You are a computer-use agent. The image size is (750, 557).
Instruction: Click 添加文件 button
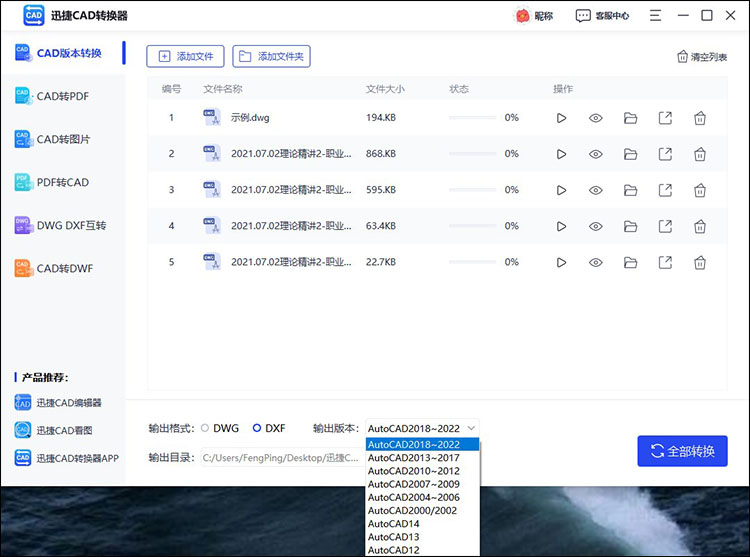pos(185,56)
